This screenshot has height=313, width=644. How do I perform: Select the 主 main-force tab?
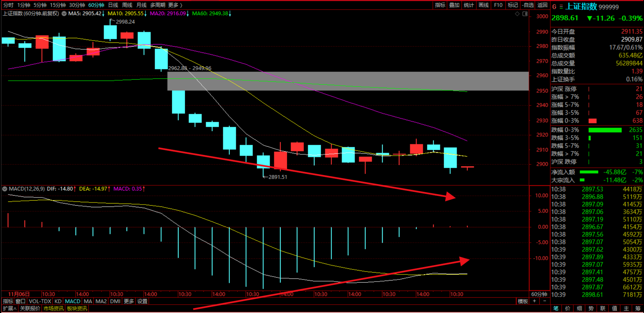point(626,309)
